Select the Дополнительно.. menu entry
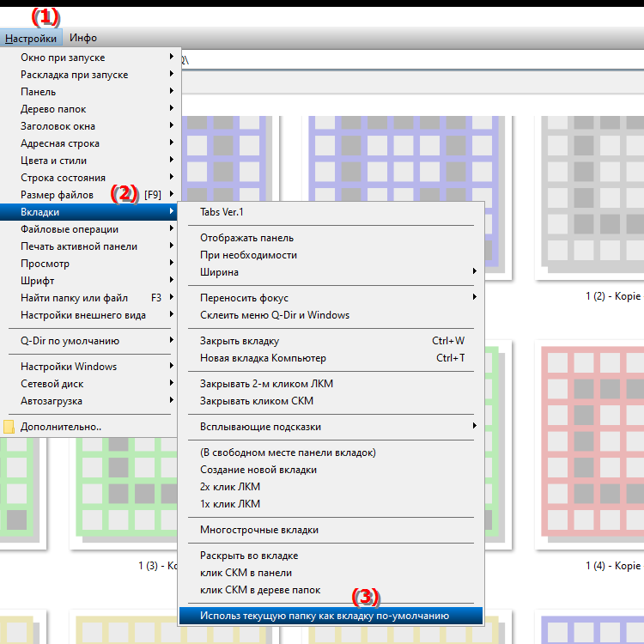This screenshot has width=644, height=644. (88, 427)
